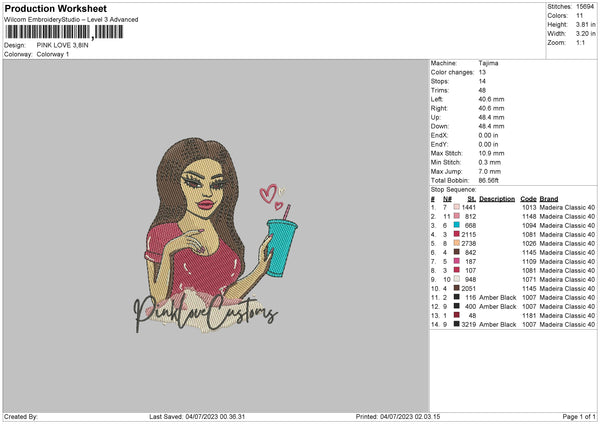Click the Up value 48.4 mm
The width and height of the screenshot is (600, 424).
[491, 117]
